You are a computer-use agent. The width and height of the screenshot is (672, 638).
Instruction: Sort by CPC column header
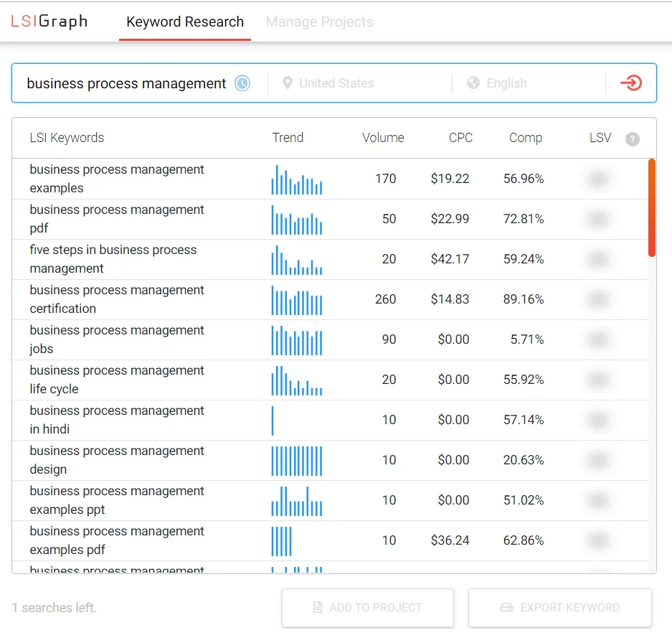(460, 138)
